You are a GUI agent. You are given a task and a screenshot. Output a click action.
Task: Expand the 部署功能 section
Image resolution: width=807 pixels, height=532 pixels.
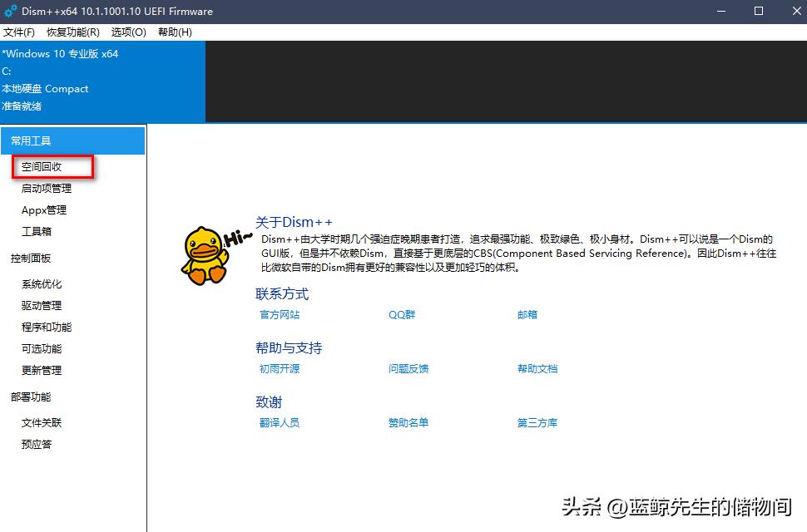[32, 397]
